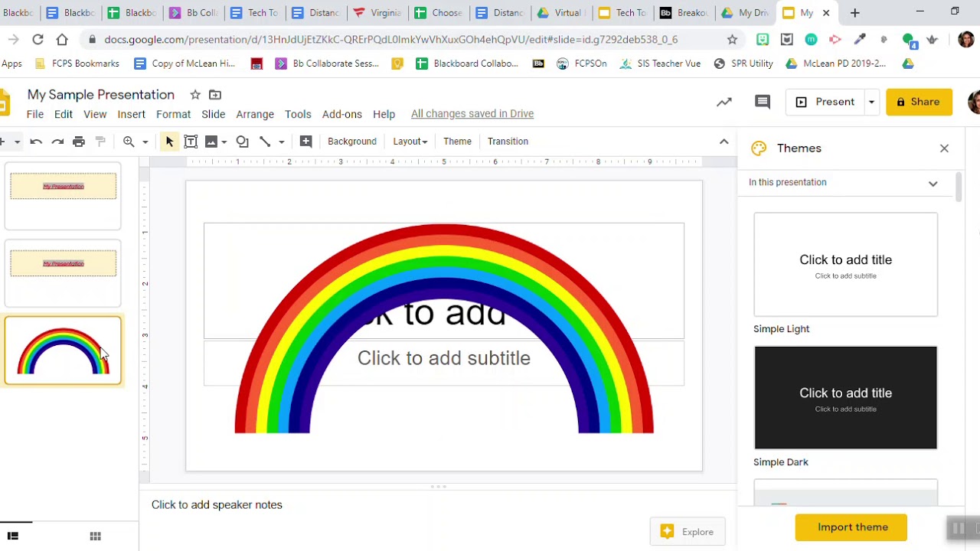Open the Add-ons menu
Viewport: 980px width, 551px height.
342,114
